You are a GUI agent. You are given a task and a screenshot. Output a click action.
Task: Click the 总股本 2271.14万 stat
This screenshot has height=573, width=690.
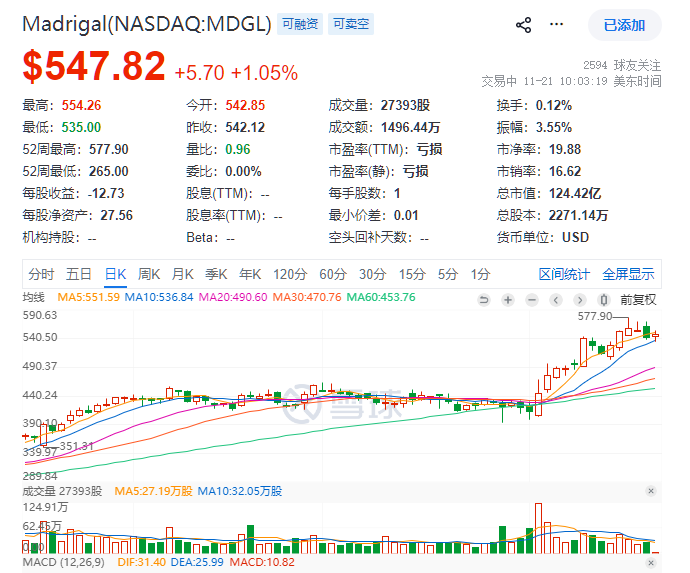tap(552, 216)
